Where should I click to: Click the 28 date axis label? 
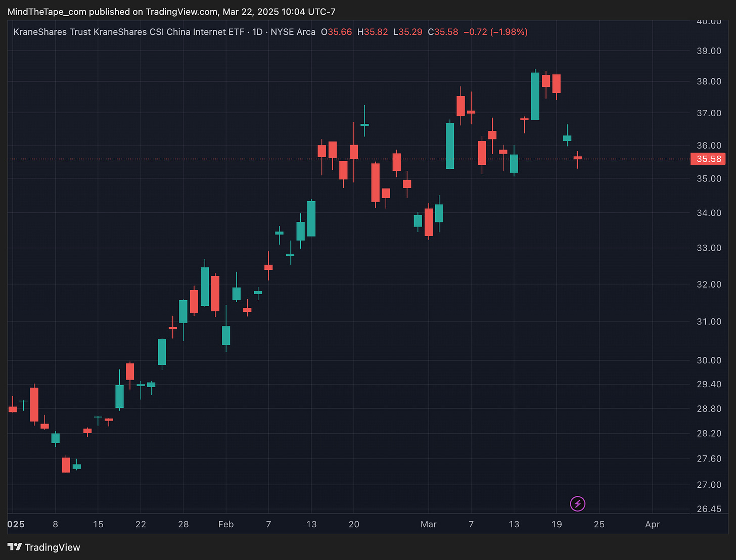[x=183, y=524]
